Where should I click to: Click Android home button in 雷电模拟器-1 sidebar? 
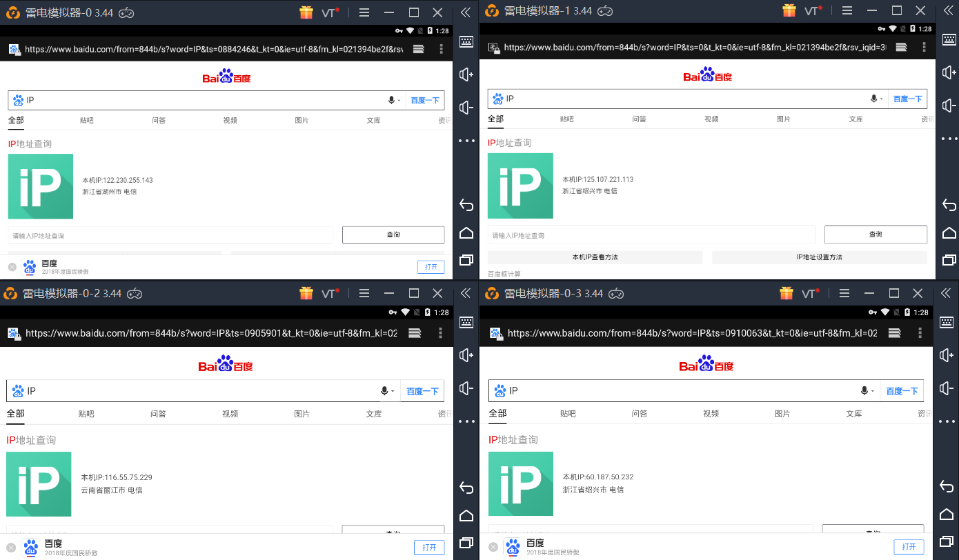[x=949, y=232]
